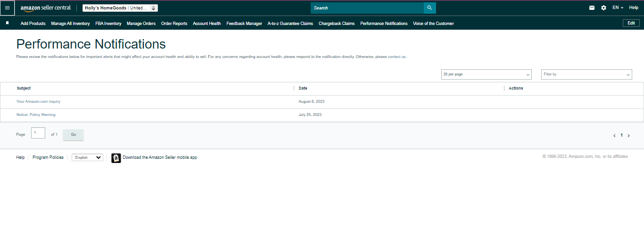Click the magnifier search button
Screen dimensions: 644x238
click(x=429, y=8)
